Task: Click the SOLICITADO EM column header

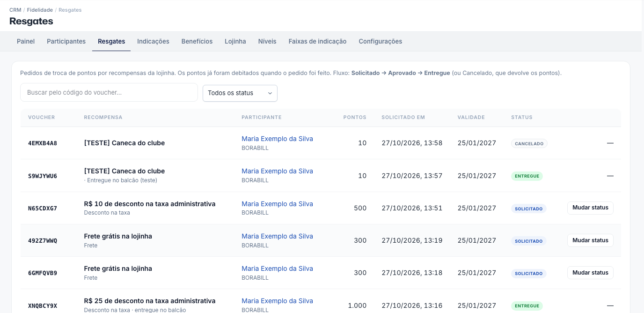Action: click(403, 117)
